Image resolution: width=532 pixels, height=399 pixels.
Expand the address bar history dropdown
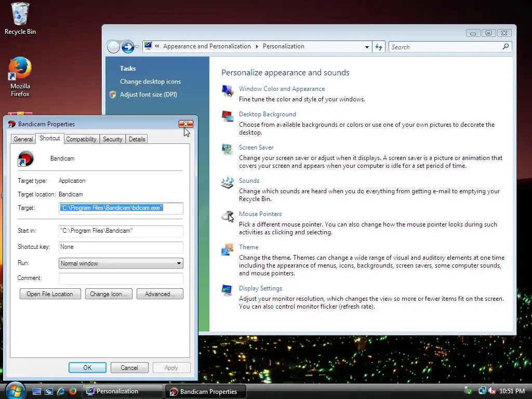(367, 47)
